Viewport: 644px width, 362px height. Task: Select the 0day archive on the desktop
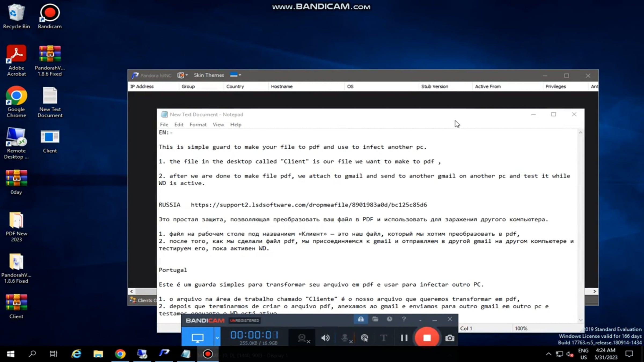16,182
